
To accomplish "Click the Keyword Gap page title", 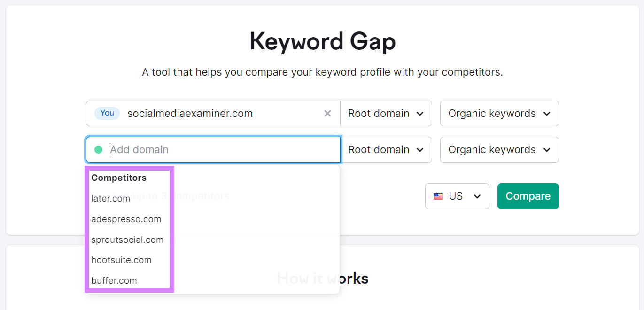I will pyautogui.click(x=322, y=41).
